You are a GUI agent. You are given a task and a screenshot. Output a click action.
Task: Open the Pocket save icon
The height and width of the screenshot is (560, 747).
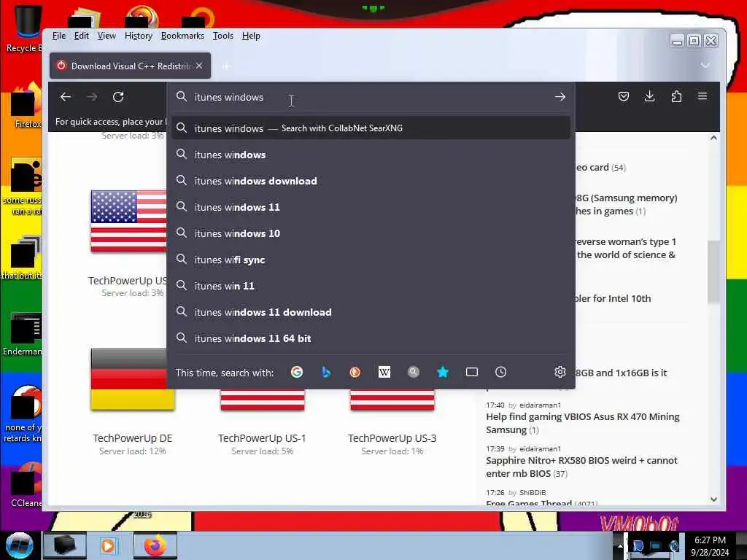624,97
